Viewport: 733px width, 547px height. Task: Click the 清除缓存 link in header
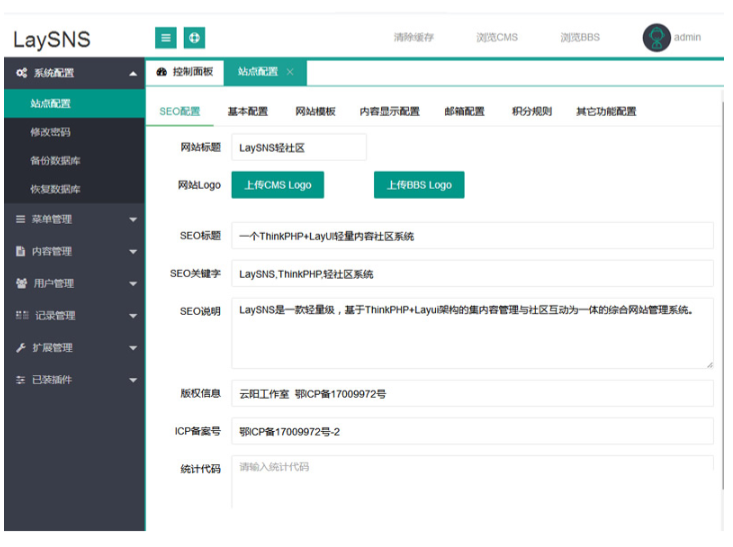coord(413,38)
